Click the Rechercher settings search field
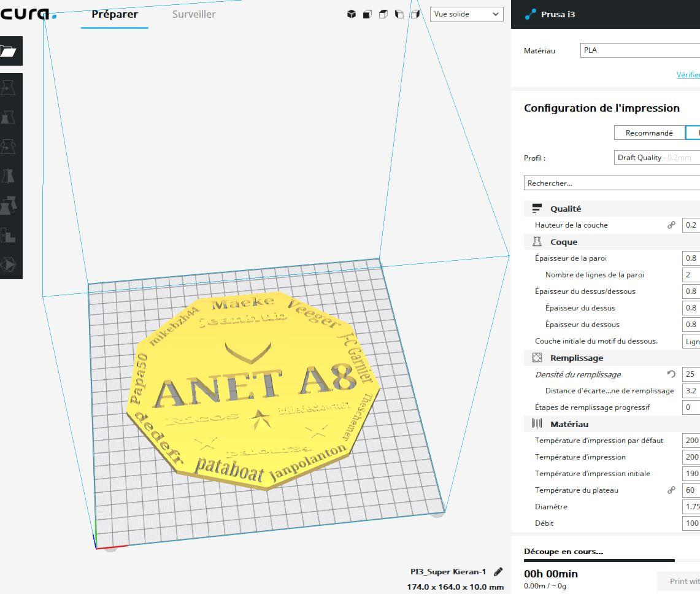 click(612, 183)
